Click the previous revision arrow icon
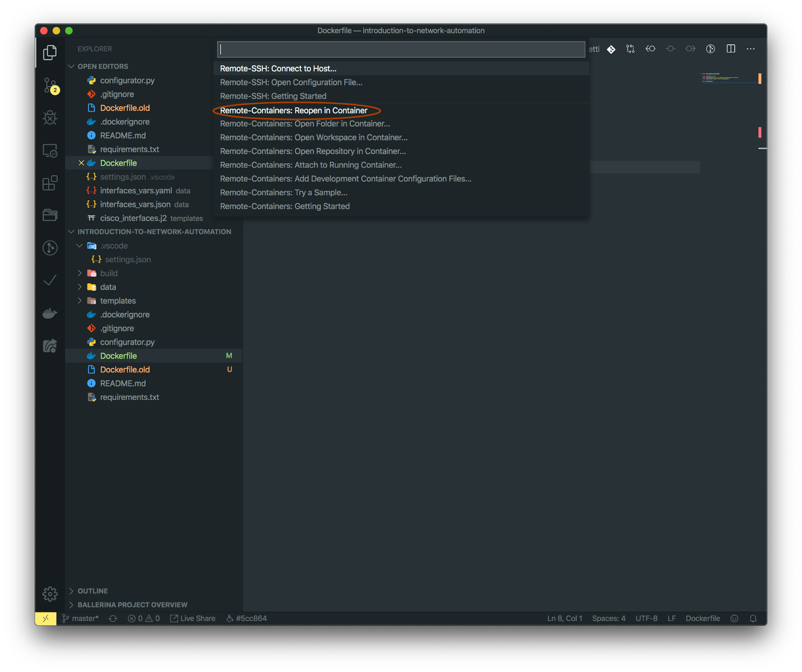802x672 pixels. (650, 49)
